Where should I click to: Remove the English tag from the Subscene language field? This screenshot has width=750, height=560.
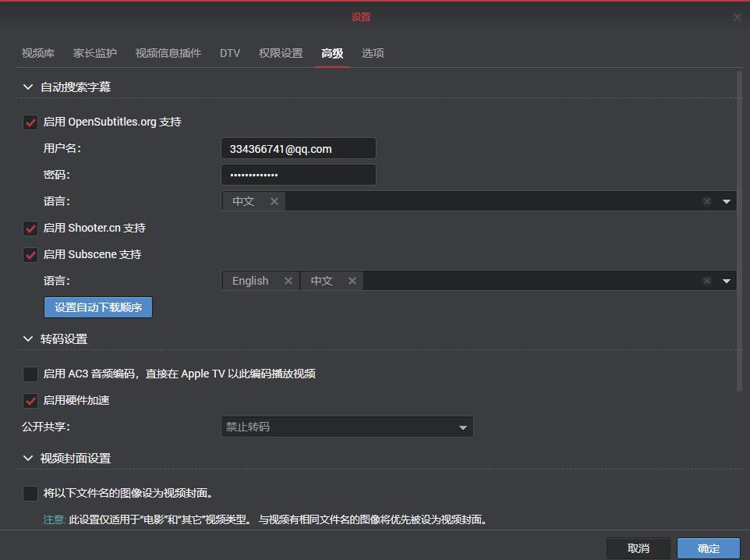point(288,280)
